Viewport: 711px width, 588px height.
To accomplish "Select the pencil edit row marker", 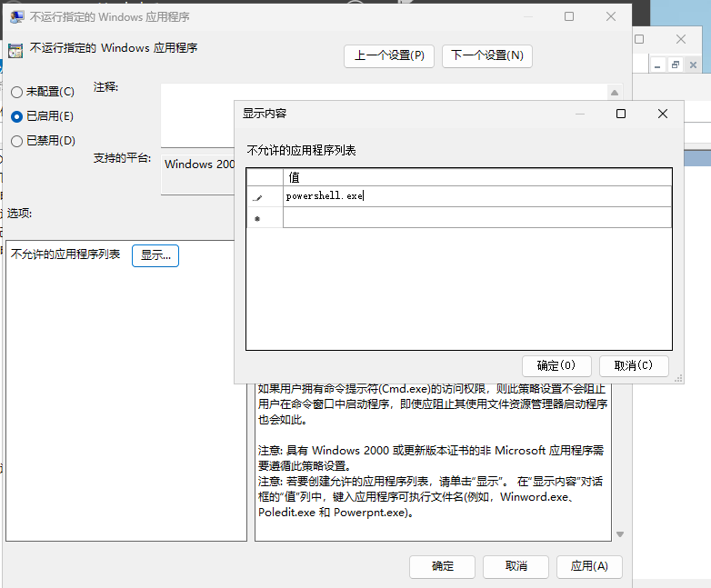I will 257,196.
